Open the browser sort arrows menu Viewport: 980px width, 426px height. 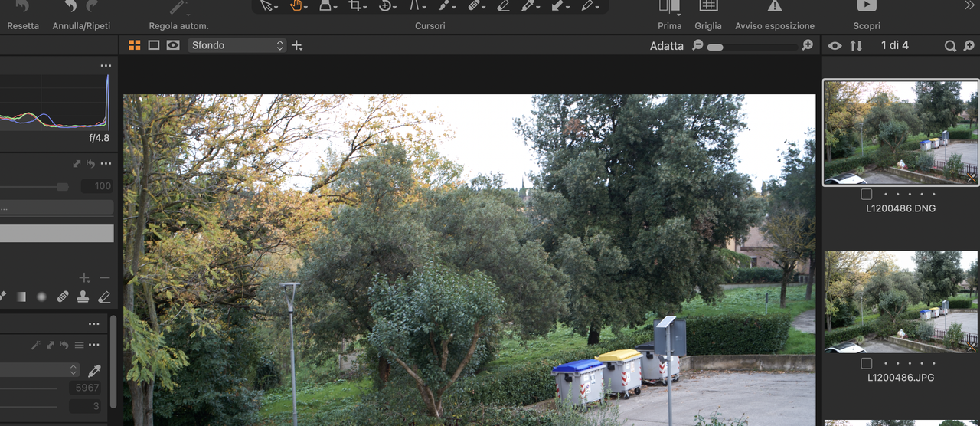coord(856,46)
